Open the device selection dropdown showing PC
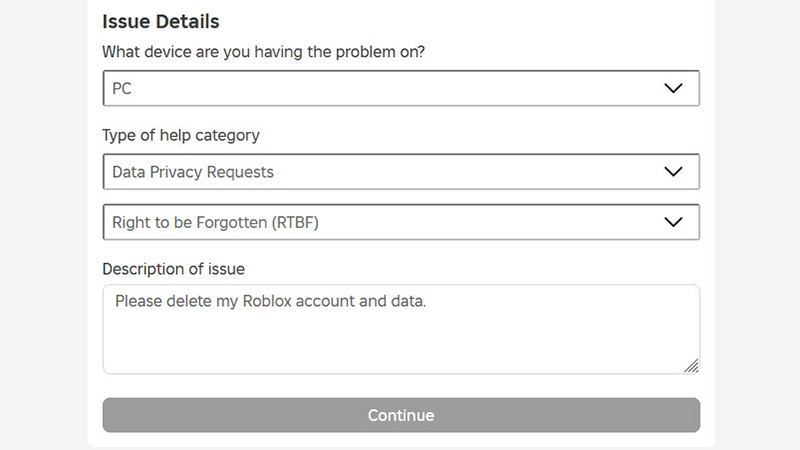This screenshot has height=450, width=800. coord(401,88)
